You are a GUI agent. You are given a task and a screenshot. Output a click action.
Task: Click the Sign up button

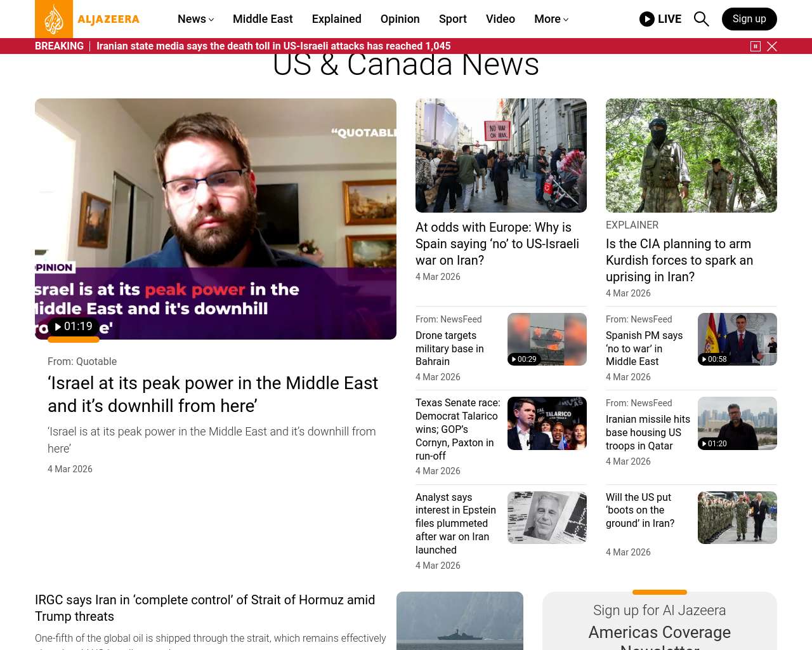click(x=749, y=19)
